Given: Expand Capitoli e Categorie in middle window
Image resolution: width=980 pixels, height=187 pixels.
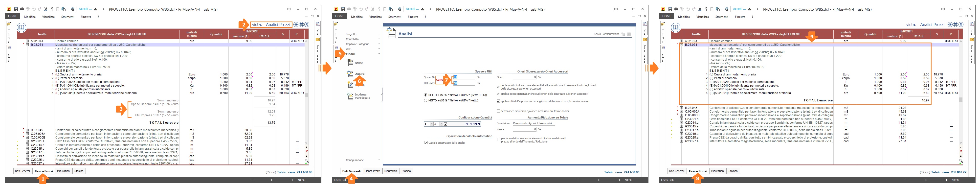Looking at the screenshot, I should point(363,44).
